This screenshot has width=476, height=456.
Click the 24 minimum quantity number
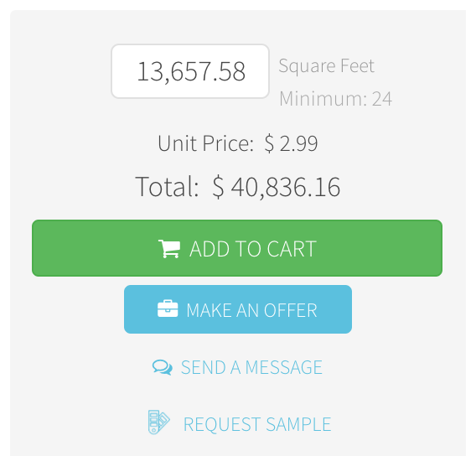pyautogui.click(x=382, y=99)
